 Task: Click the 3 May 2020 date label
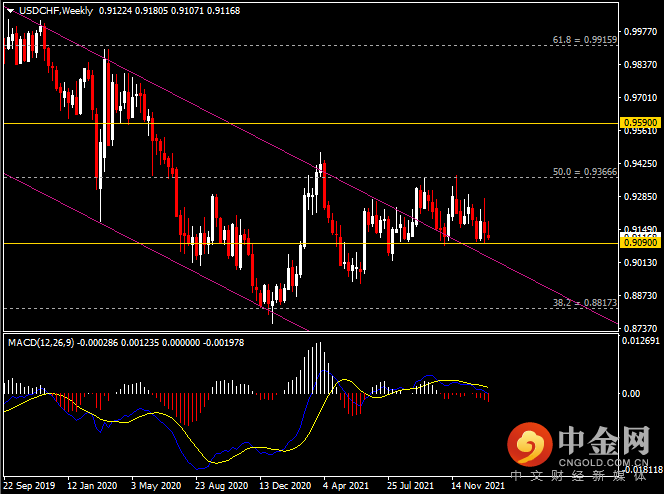pyautogui.click(x=156, y=486)
